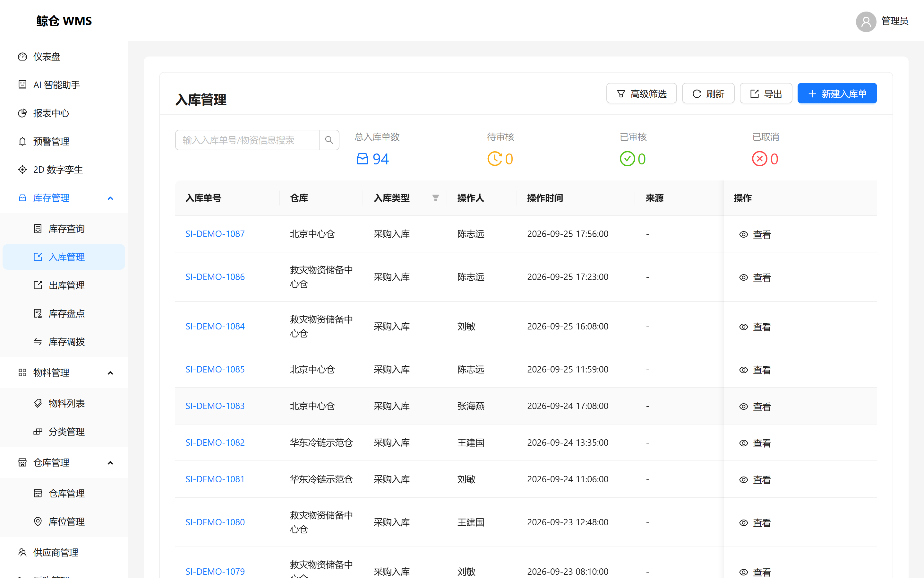This screenshot has height=578, width=924.
Task: Open inbound order SI-DEMO-1082 link
Action: coord(215,442)
